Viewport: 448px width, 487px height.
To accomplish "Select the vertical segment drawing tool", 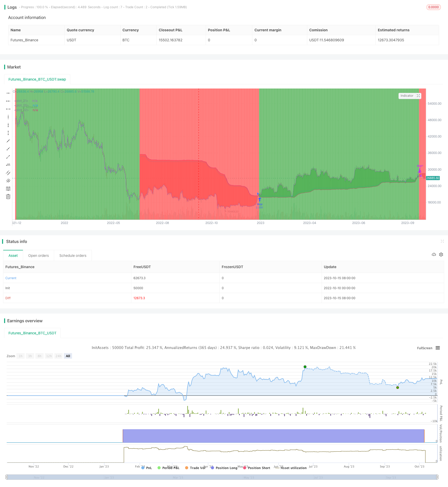I will click(8, 133).
